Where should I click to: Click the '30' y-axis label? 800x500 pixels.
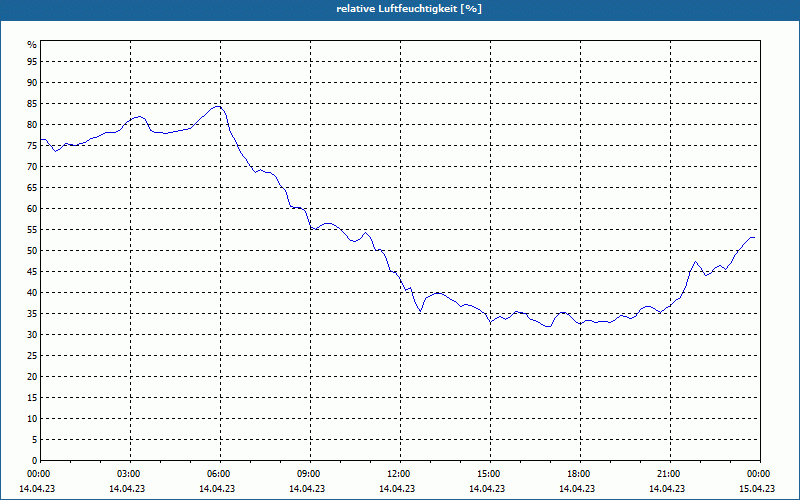32,334
